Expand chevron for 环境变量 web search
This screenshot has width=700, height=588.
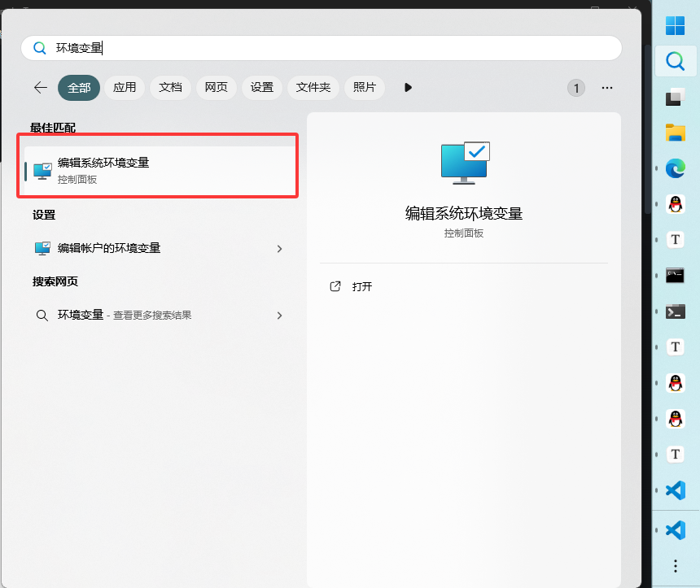pyautogui.click(x=279, y=316)
